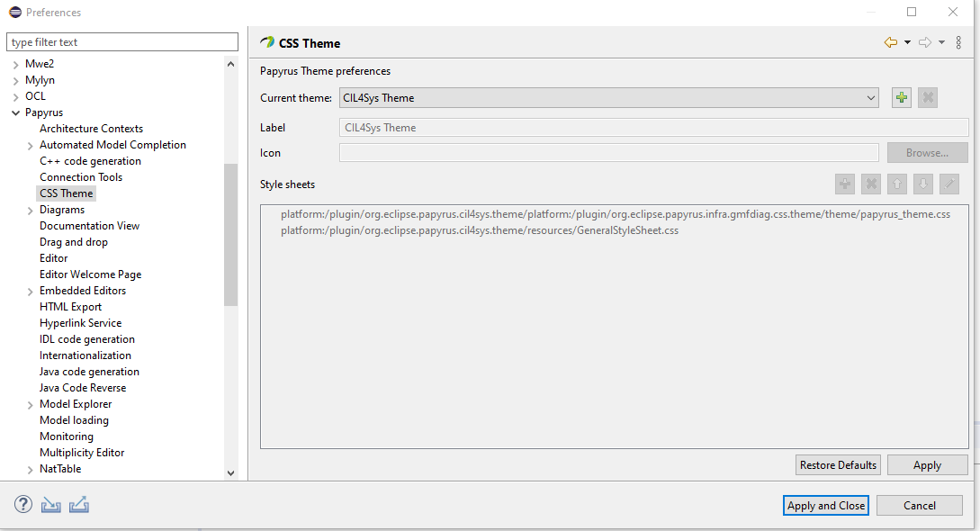Select Multiplicity Editor preference page

tap(82, 453)
